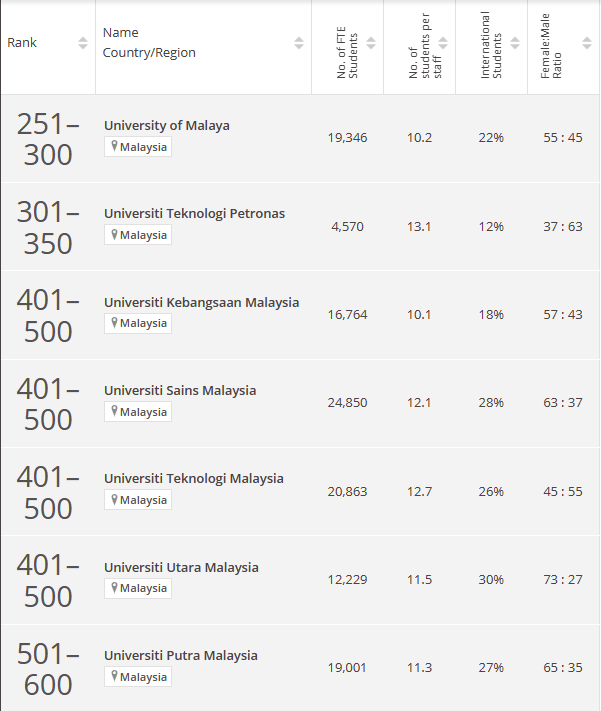Sort by Female:Male Ratio column arrows
Screen dimensions: 601x711
click(x=587, y=43)
